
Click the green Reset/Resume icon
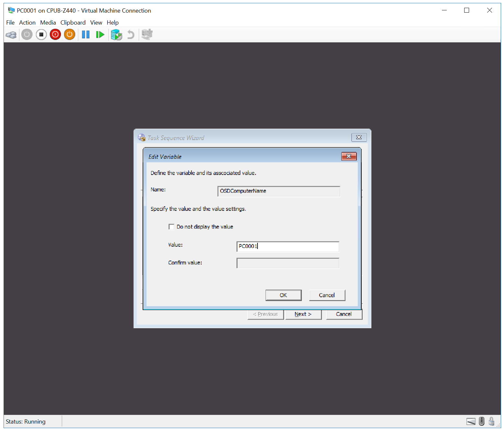(100, 35)
